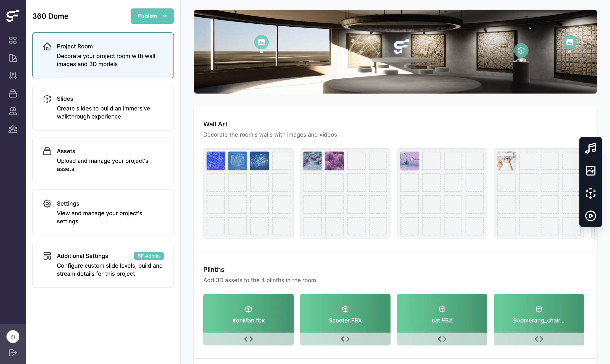Click the sign out icon at bottom left
Image resolution: width=610 pixels, height=364 pixels.
13,353
